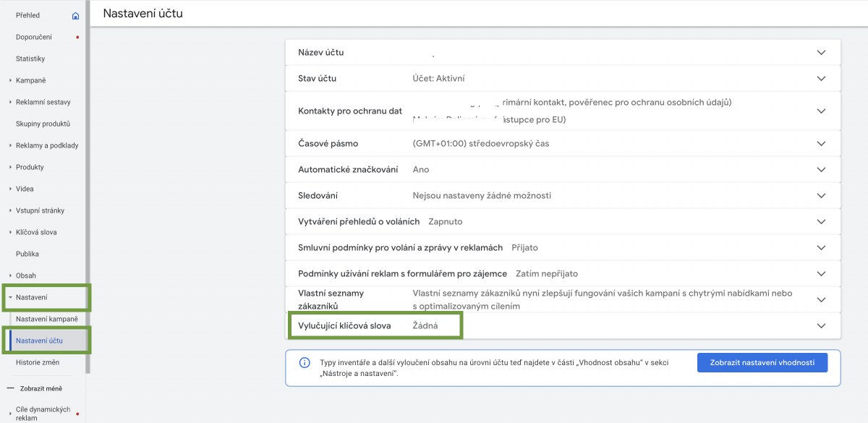Click the home icon next to Přehled

(x=76, y=15)
